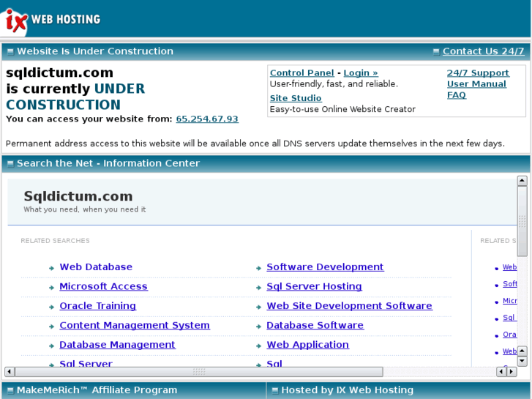Click the FAQ link

(457, 95)
